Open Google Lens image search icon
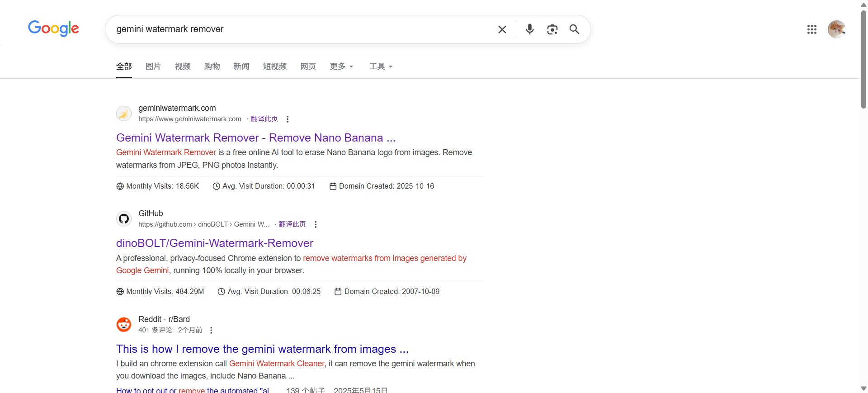Image resolution: width=868 pixels, height=393 pixels. (552, 29)
